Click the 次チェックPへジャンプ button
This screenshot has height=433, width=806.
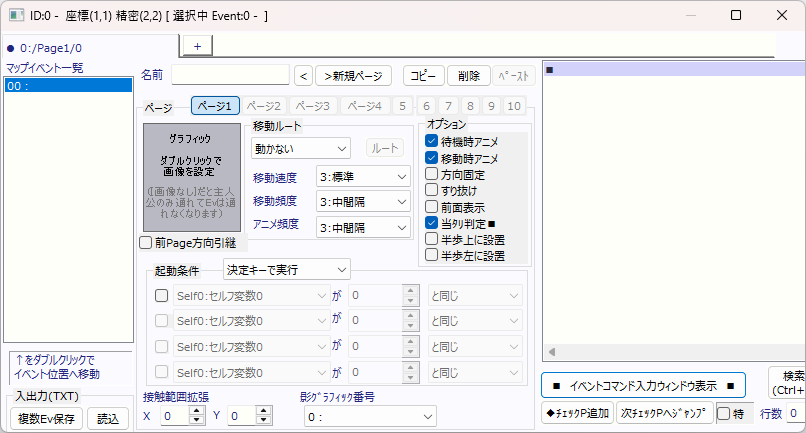[x=664, y=413]
